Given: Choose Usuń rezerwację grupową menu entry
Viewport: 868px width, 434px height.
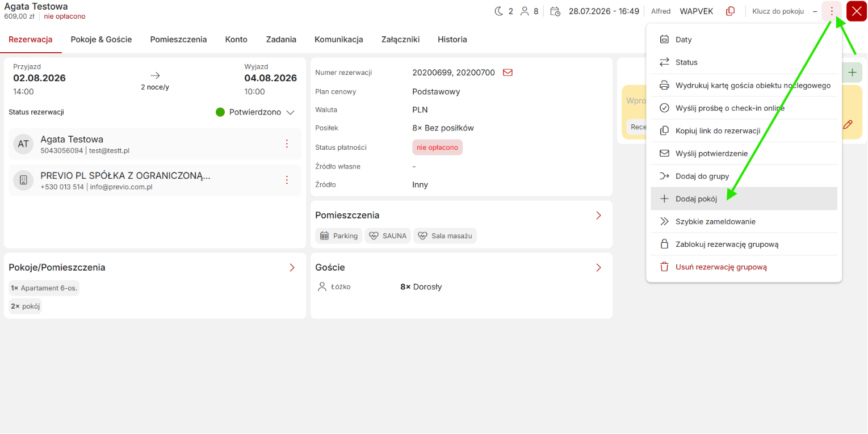Looking at the screenshot, I should (744, 267).
